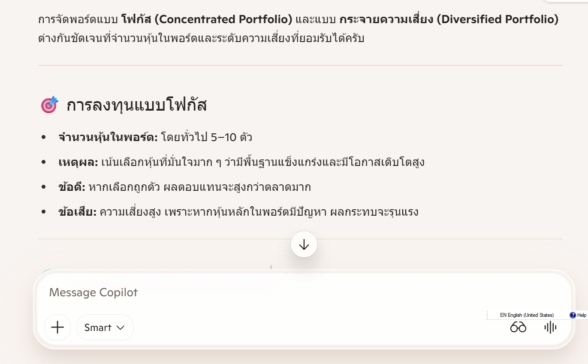Click the chevron arrow next to Smart
The height and width of the screenshot is (364, 588).
121,328
